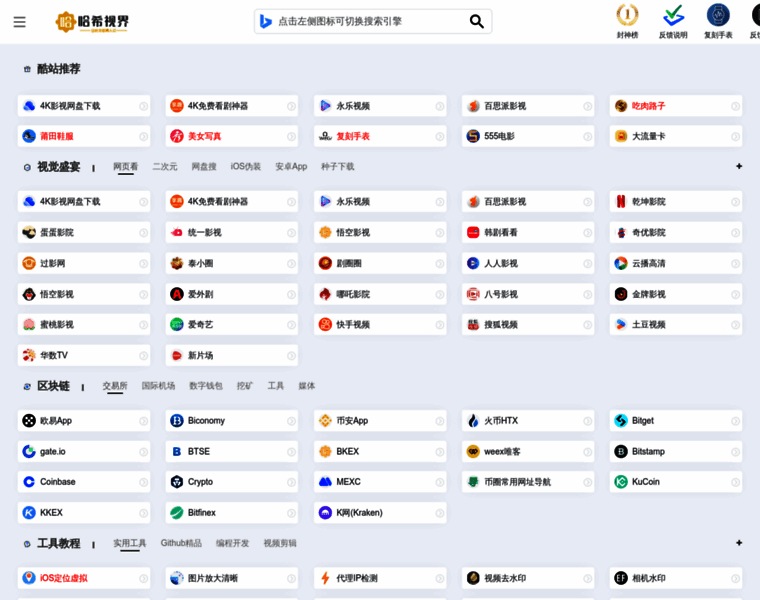Switch to the 国际机场 tab

pyautogui.click(x=158, y=386)
